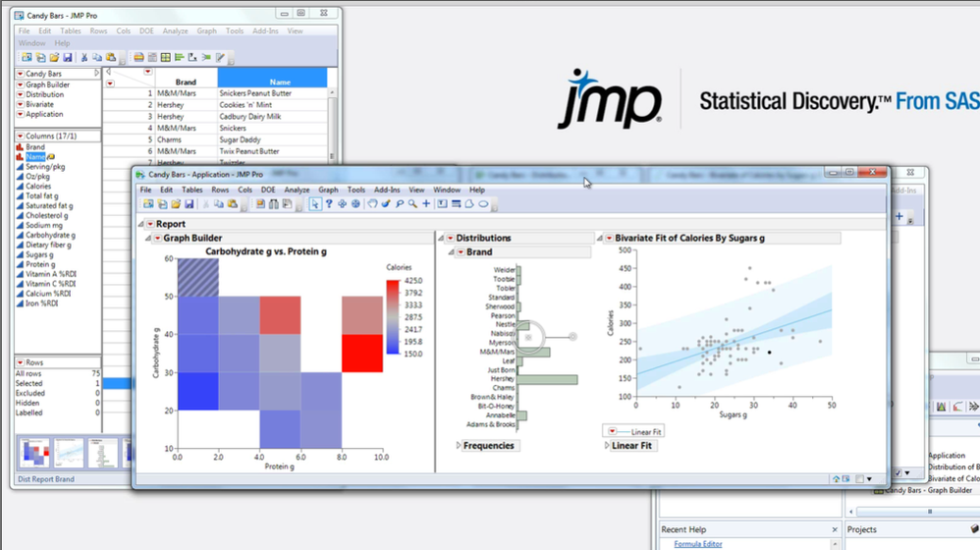Select the text Annotate tool
This screenshot has height=550, width=980.
443,203
